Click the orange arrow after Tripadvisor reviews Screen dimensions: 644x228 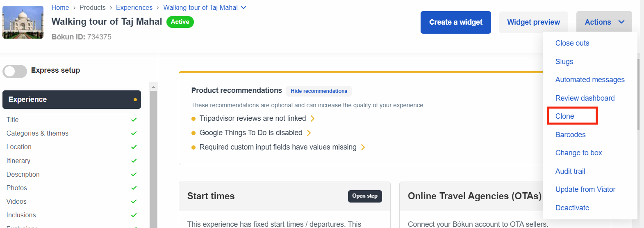pos(312,118)
